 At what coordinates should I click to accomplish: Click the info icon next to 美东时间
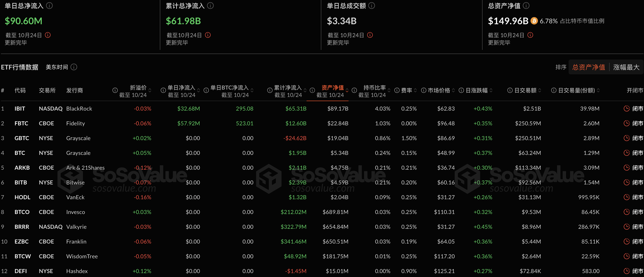[74, 67]
